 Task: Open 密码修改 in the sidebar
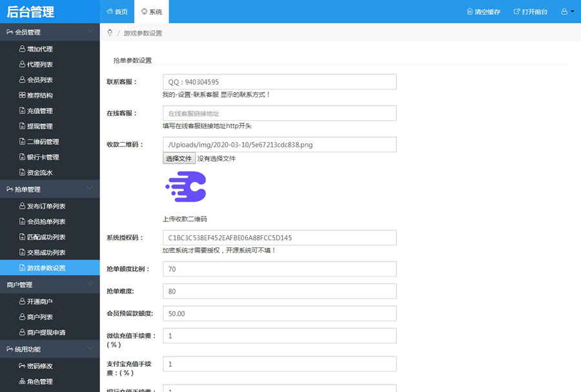pos(39,366)
